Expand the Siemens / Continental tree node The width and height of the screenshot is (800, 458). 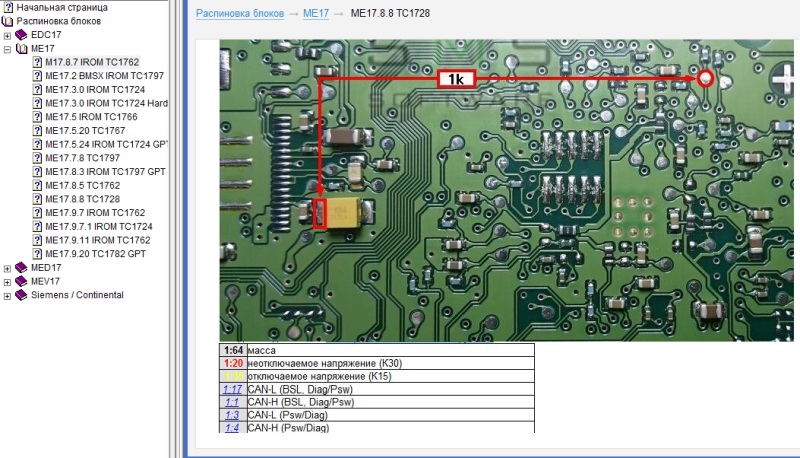coord(8,295)
